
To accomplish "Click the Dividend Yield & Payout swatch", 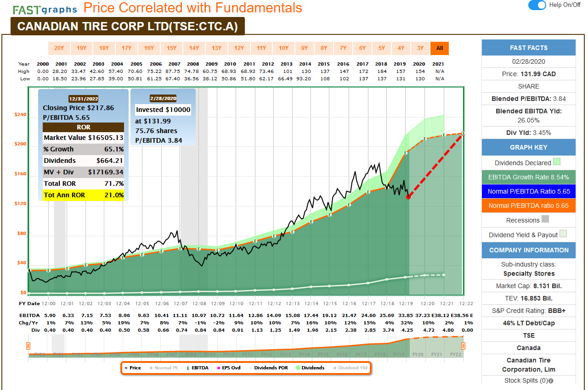I will (x=563, y=234).
